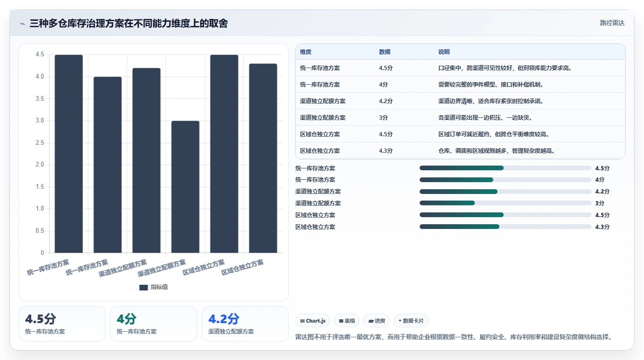This screenshot has height=360, width=644.
Task: Click the 渠道独立配额方案 label of the 3分 progress bar
Action: [x=318, y=203]
